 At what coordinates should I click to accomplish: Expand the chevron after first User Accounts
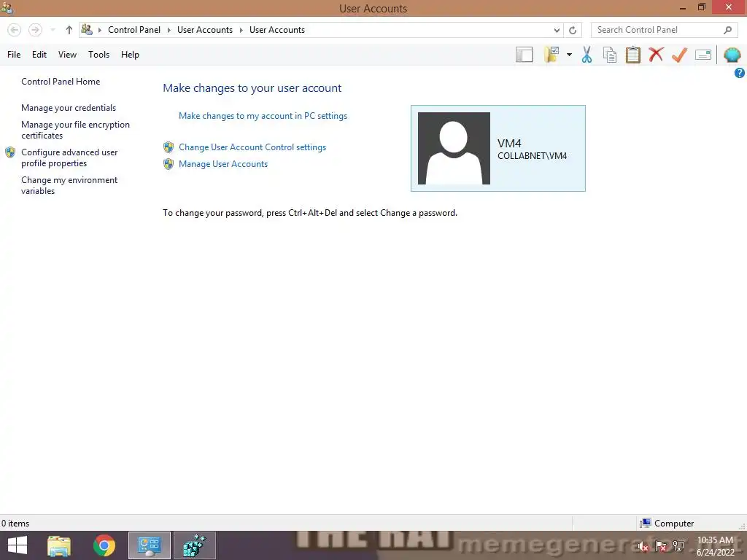pos(241,30)
